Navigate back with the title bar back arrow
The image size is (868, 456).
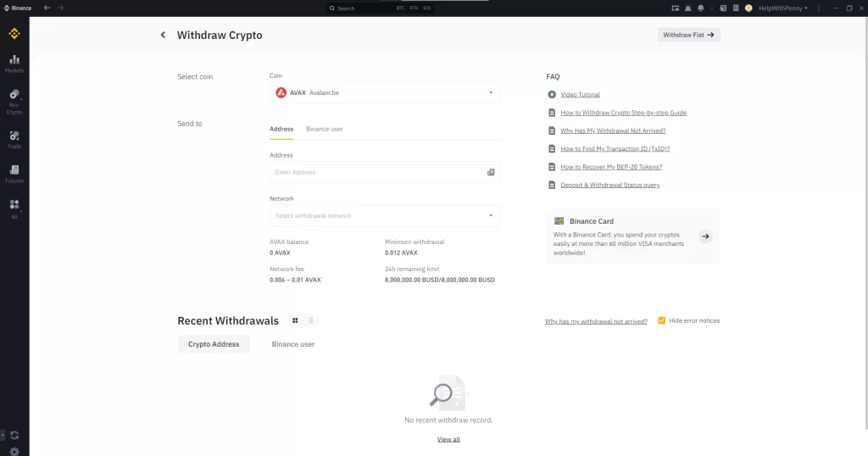(47, 8)
